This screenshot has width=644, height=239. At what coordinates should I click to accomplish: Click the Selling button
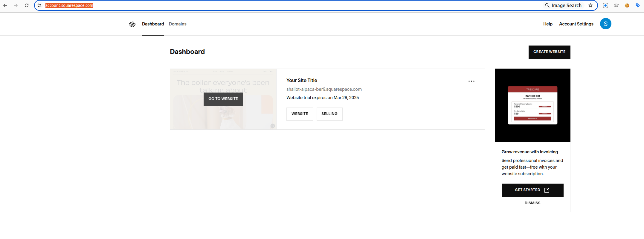coord(329,114)
